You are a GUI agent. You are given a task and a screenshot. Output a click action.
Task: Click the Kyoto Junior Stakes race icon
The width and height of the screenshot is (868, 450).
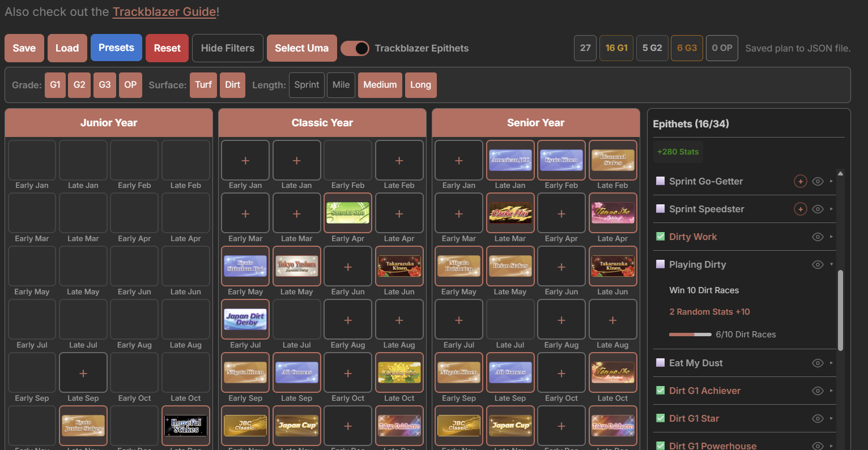[83, 426]
